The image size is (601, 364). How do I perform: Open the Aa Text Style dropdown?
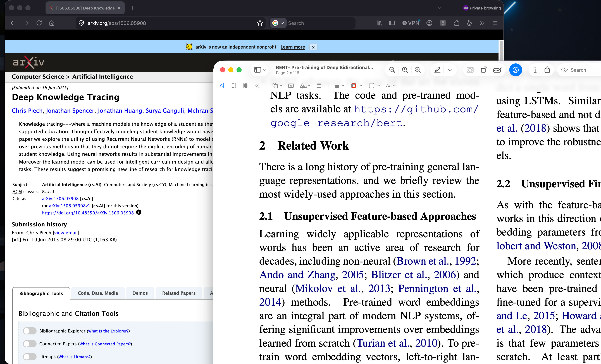[x=391, y=86]
